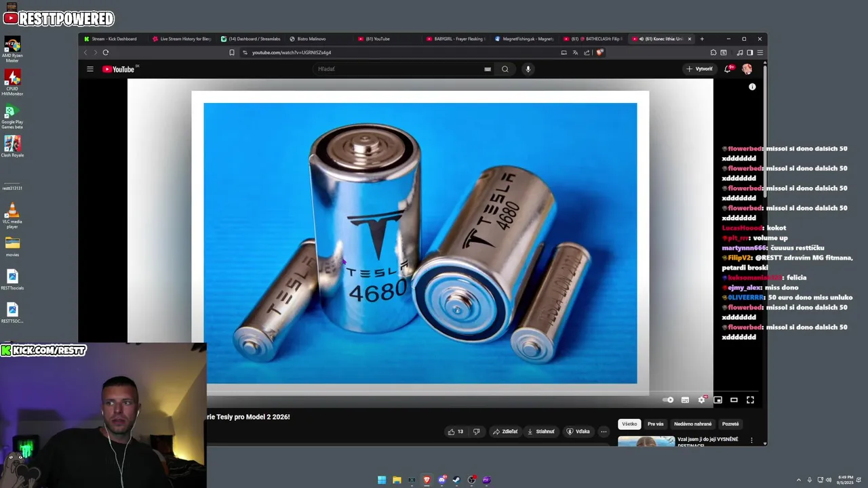Click the browser address bar URL
868x488 pixels.
[292, 52]
